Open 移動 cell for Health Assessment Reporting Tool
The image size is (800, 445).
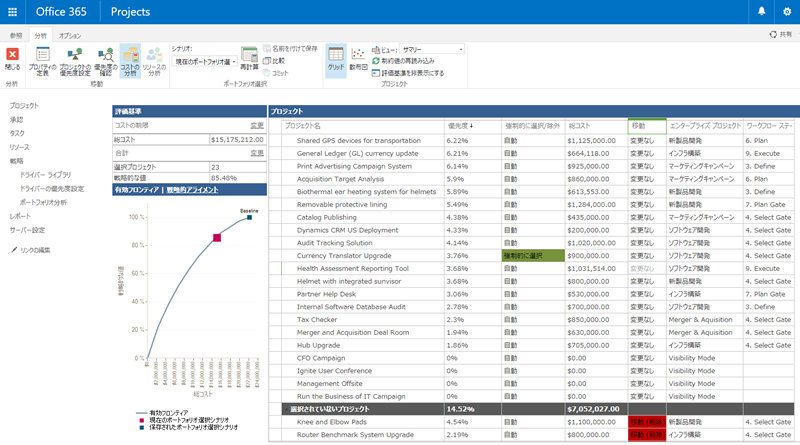pyautogui.click(x=646, y=268)
